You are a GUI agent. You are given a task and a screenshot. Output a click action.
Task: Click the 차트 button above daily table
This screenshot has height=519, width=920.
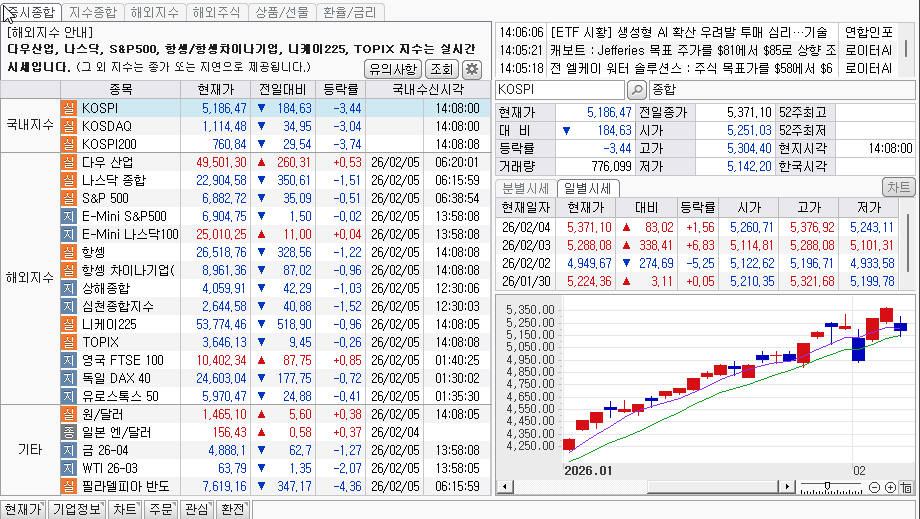click(x=898, y=187)
